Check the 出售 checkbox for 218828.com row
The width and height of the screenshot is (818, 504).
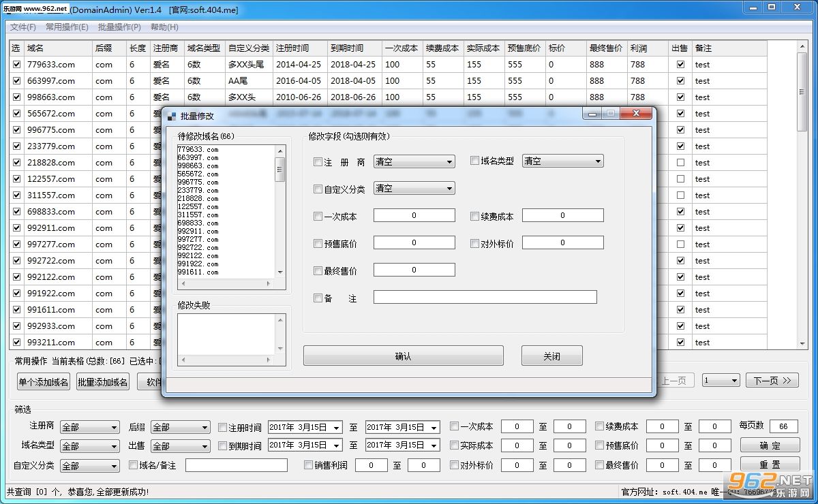click(680, 163)
